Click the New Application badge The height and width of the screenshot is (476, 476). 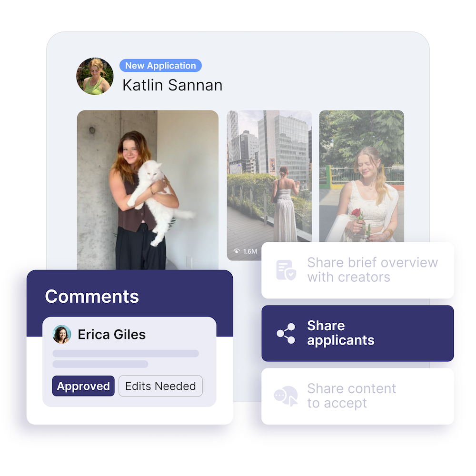point(160,66)
